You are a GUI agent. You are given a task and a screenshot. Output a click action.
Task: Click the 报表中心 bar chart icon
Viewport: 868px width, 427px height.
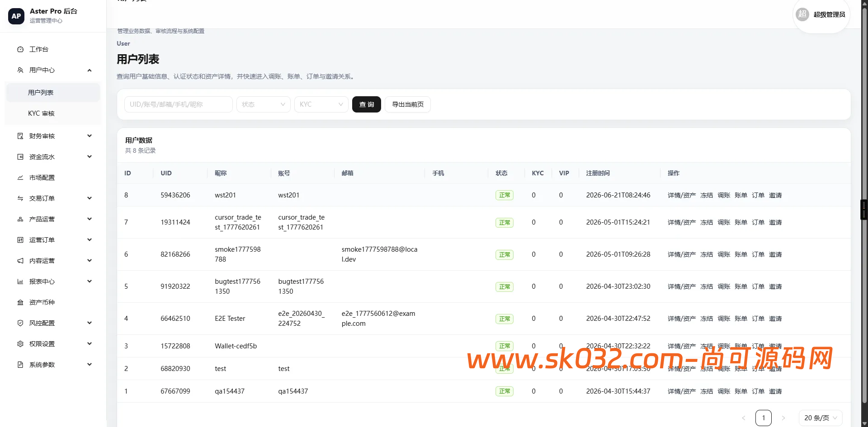[20, 282]
